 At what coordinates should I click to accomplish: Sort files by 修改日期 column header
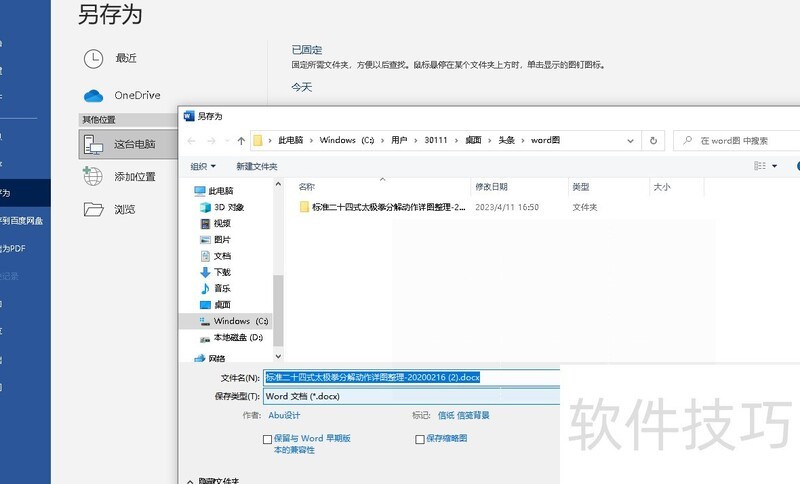491,187
